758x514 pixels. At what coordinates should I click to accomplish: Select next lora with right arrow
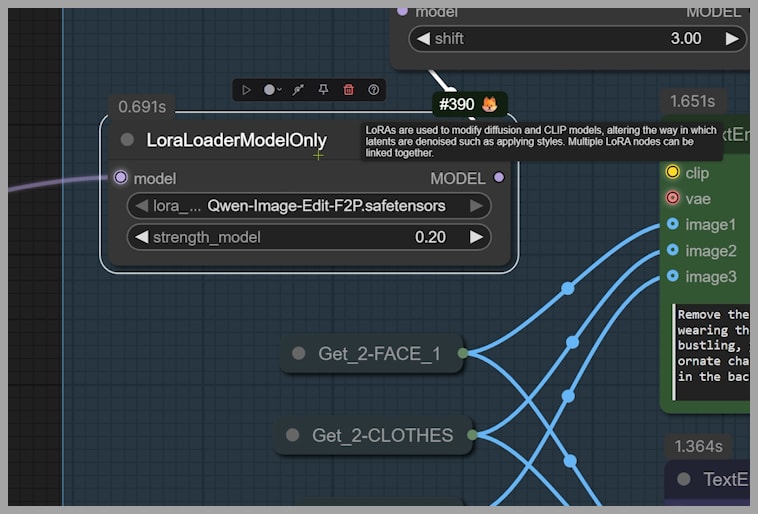point(477,206)
